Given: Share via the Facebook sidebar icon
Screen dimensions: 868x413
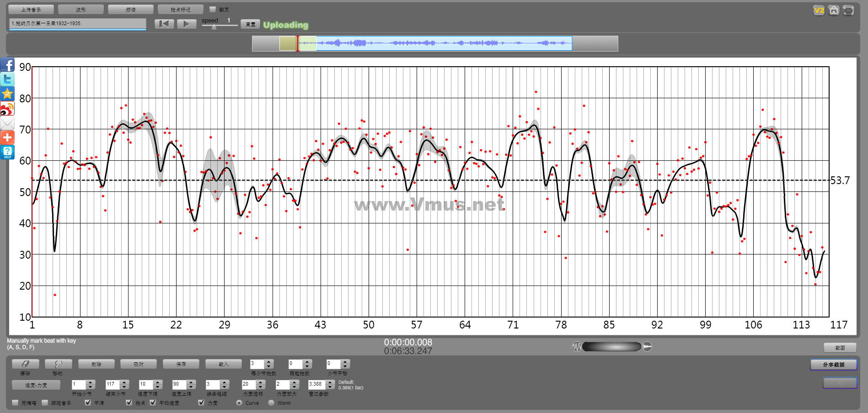Looking at the screenshot, I should point(7,64).
